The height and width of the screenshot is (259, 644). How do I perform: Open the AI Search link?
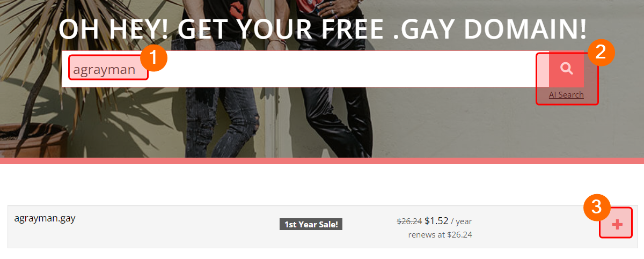(x=566, y=95)
